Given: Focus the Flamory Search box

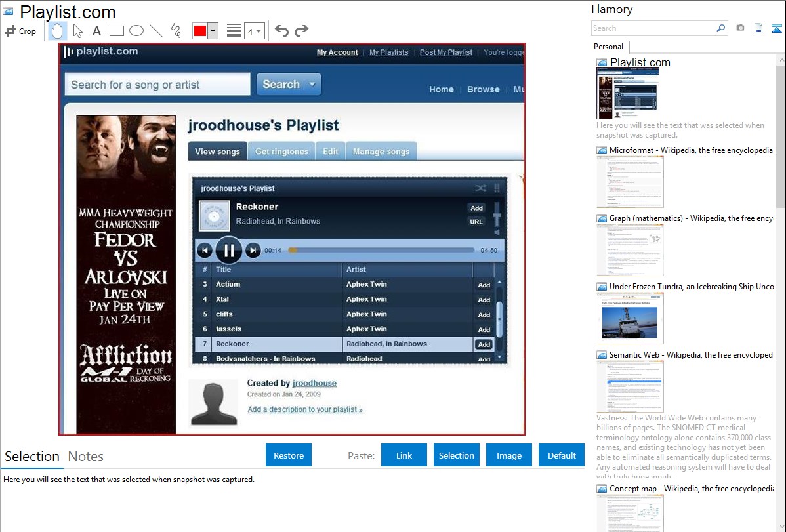Looking at the screenshot, I should [x=653, y=28].
